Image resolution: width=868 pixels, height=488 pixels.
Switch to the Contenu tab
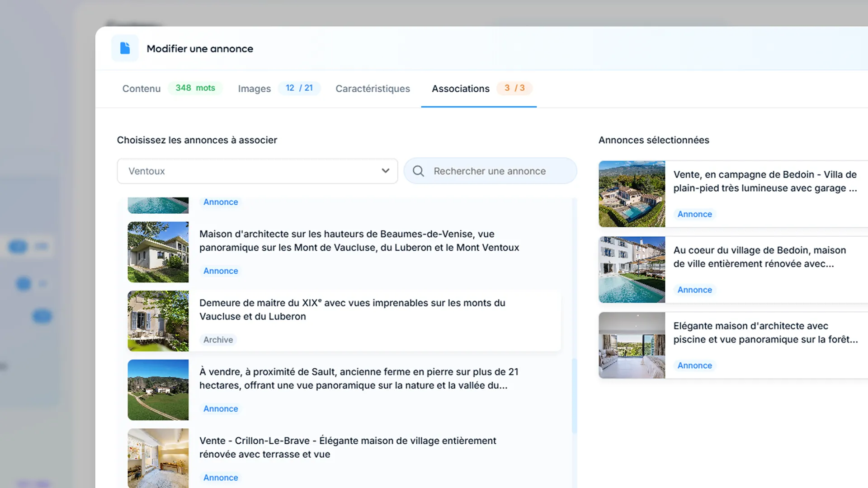(141, 89)
